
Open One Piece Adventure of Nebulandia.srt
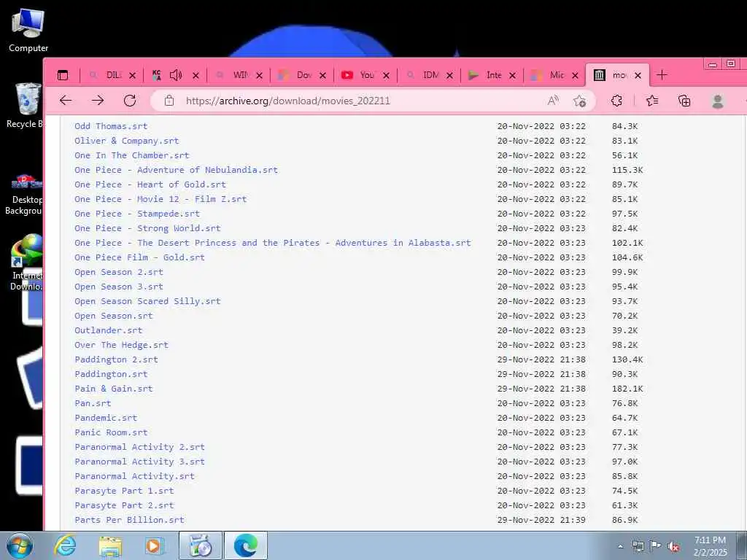(x=177, y=170)
